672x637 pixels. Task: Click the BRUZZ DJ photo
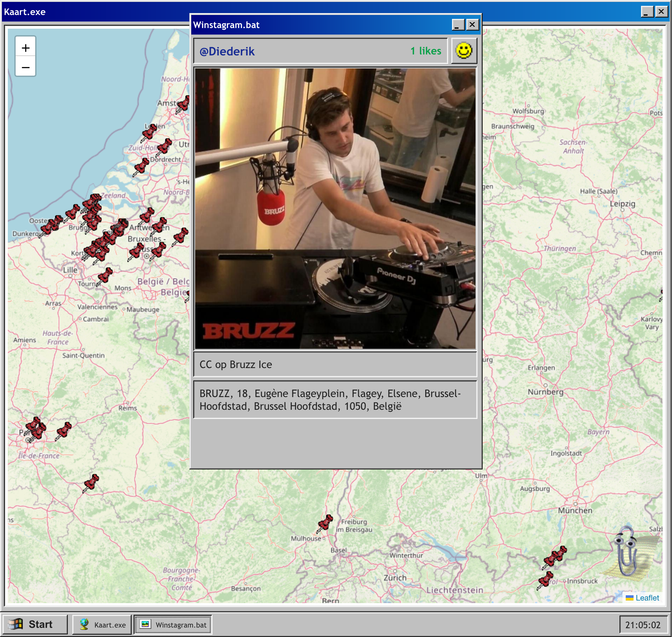point(335,209)
